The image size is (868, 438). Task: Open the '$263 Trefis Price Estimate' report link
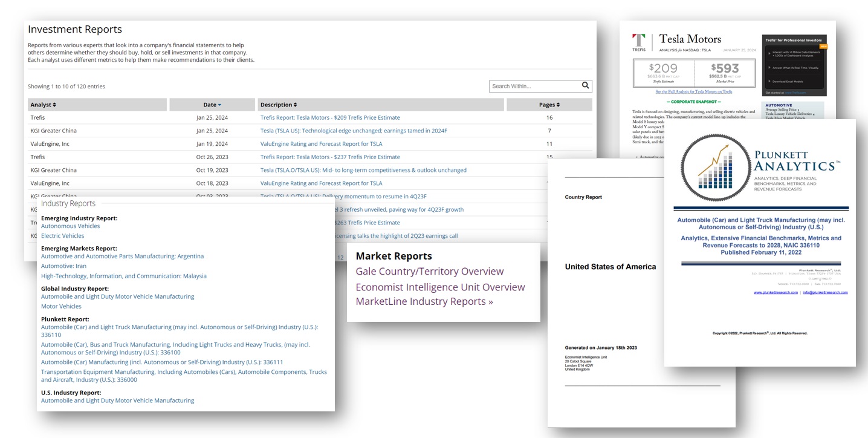(366, 223)
